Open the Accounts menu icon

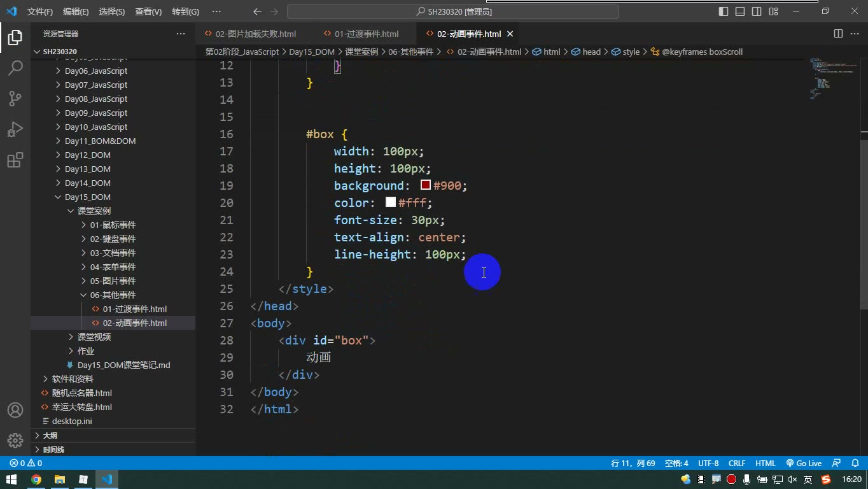(15, 410)
